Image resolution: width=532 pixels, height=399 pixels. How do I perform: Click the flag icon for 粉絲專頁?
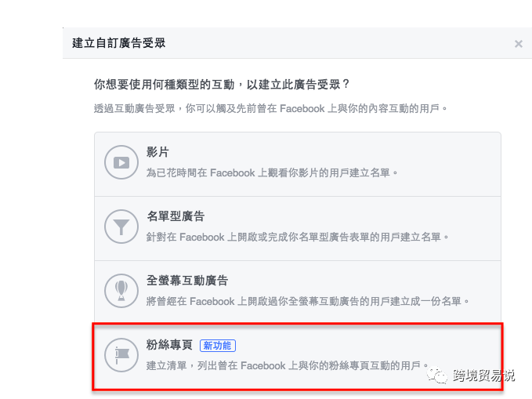[121, 355]
